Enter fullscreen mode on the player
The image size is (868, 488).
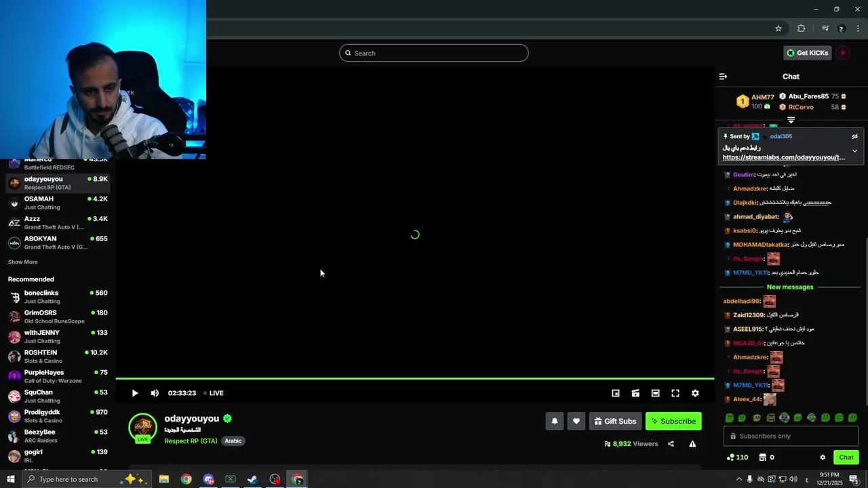tap(675, 393)
